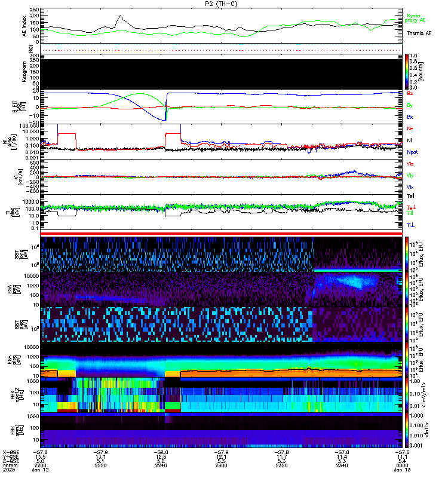
Task: Click the FBK scm1 nT colorbar
Action: coord(407,430)
